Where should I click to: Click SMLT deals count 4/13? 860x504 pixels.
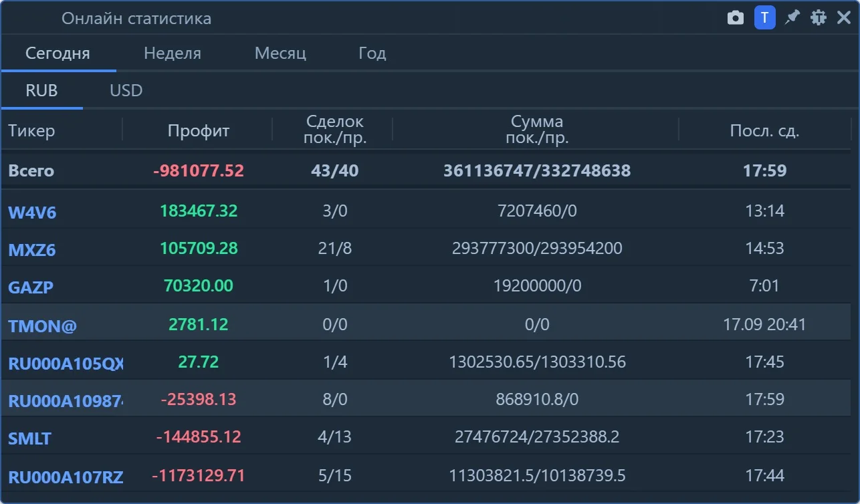335,437
